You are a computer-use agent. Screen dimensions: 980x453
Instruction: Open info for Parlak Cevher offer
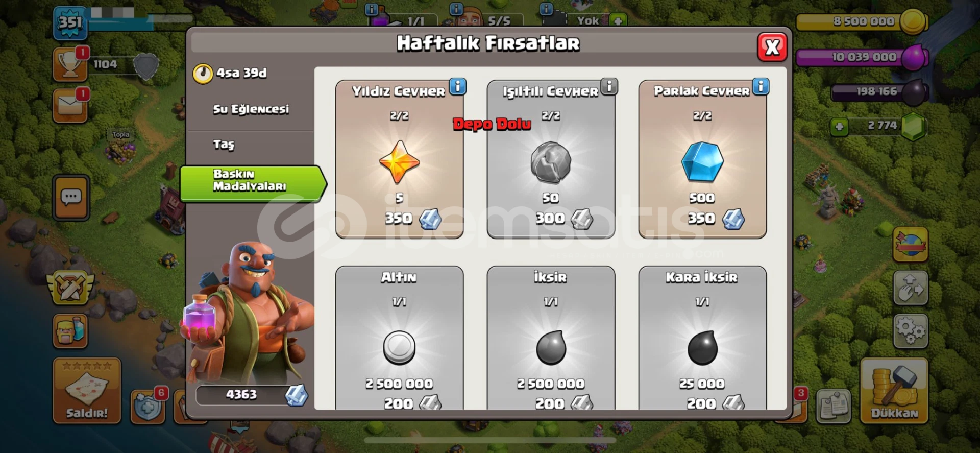[761, 86]
